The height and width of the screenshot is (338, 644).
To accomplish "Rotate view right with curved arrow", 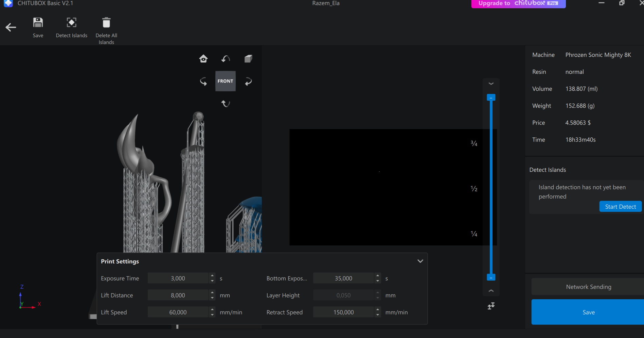I will tap(249, 81).
